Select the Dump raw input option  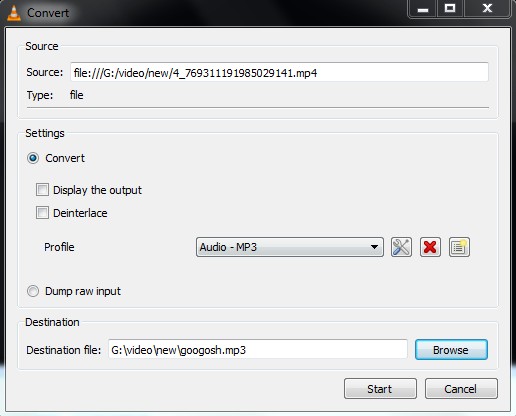pyautogui.click(x=33, y=291)
